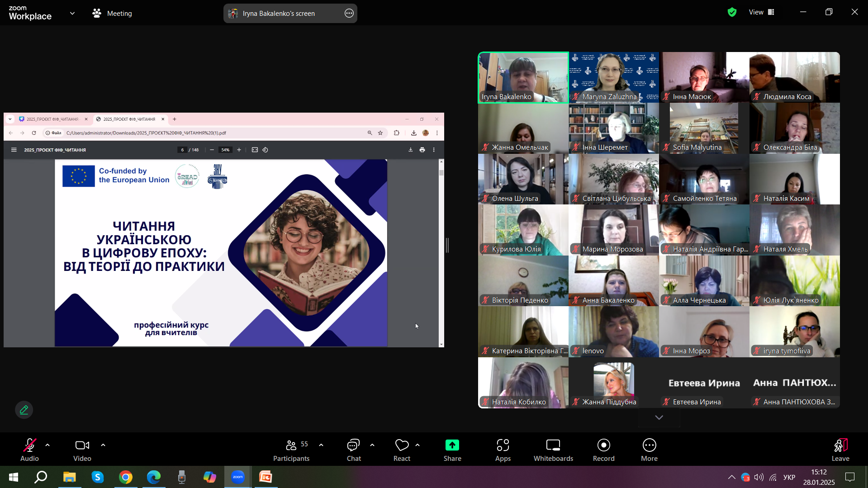The width and height of the screenshot is (868, 488).
Task: Click the encryption shield icon
Action: coord(732,13)
